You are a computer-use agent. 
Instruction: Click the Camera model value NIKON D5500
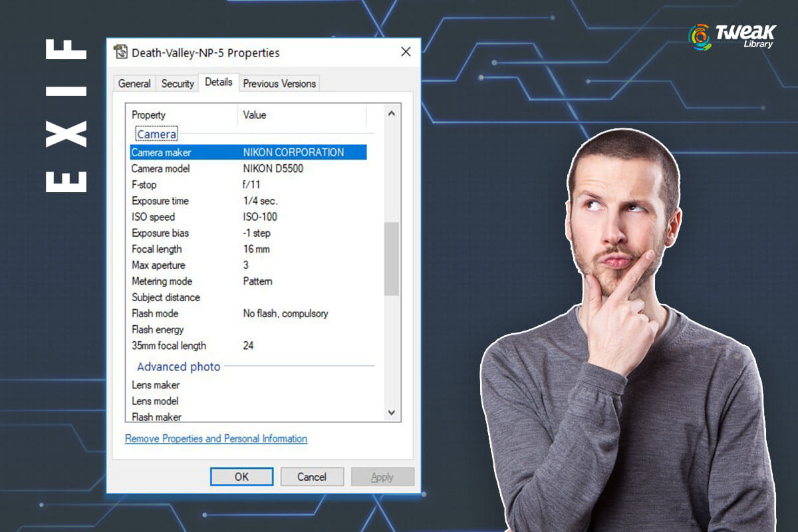273,169
